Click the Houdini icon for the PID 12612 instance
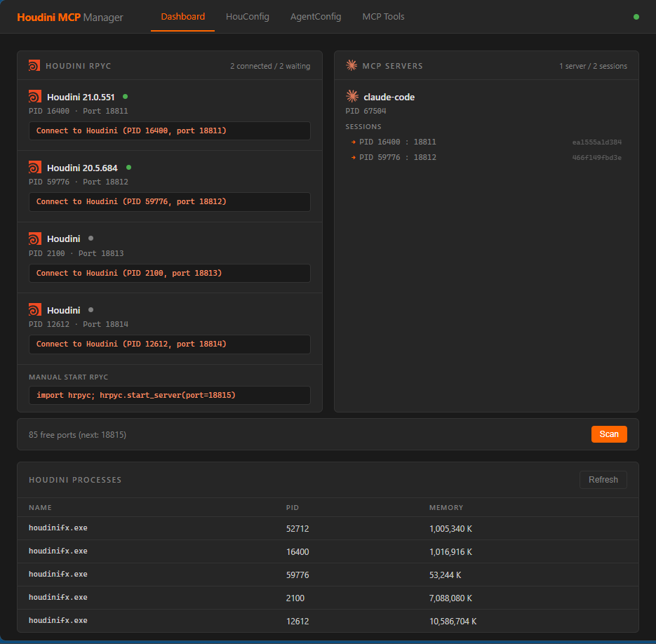This screenshot has height=644, width=656. (x=34, y=309)
